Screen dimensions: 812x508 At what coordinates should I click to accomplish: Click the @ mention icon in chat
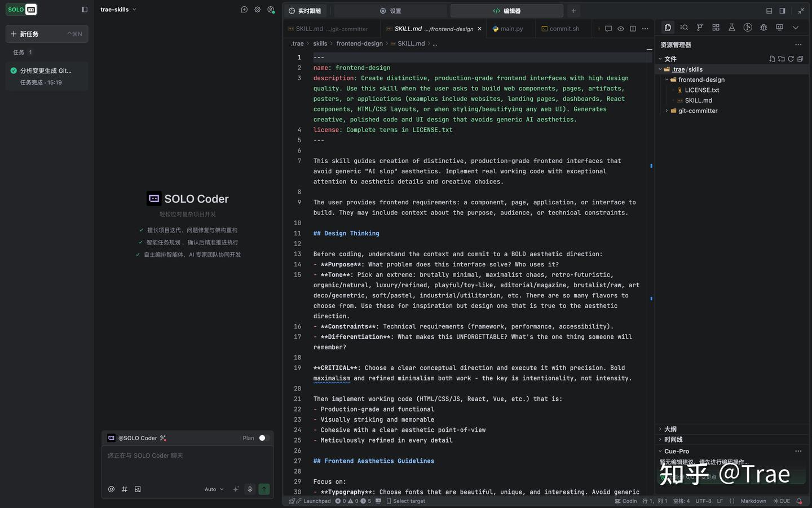[x=111, y=489]
